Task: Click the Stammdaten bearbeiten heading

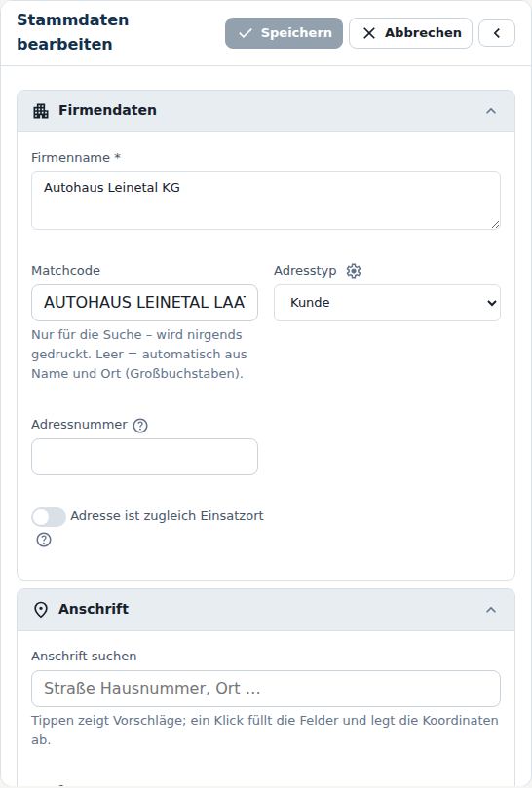Action: 73,32
